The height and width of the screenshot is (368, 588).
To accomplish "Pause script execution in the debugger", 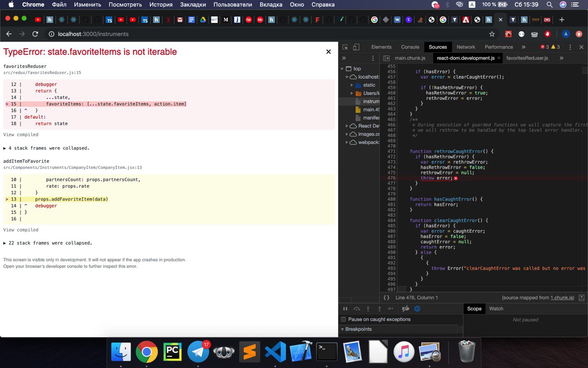I will click(x=345, y=309).
